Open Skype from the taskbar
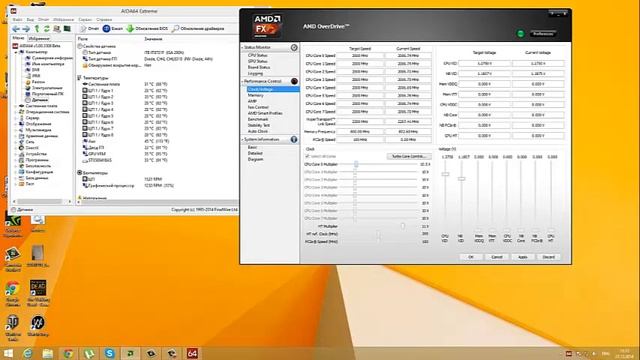 click(x=109, y=353)
